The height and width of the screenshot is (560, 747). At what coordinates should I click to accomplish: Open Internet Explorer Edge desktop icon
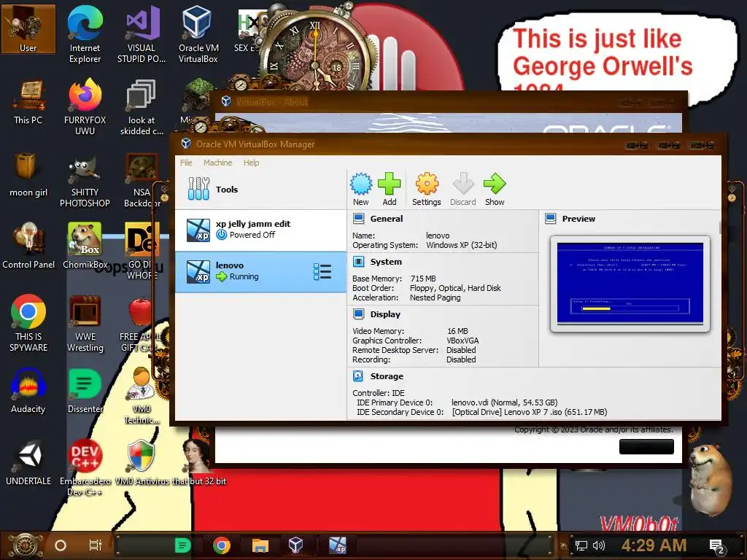point(85,34)
